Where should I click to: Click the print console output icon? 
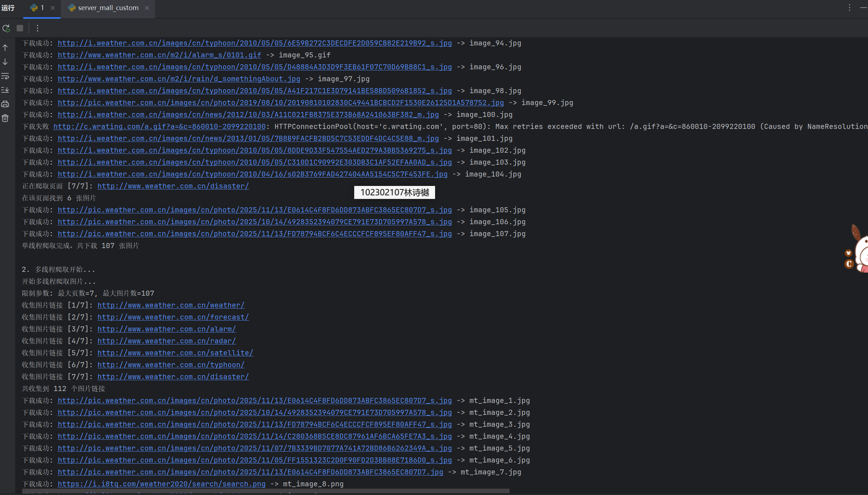coord(5,104)
